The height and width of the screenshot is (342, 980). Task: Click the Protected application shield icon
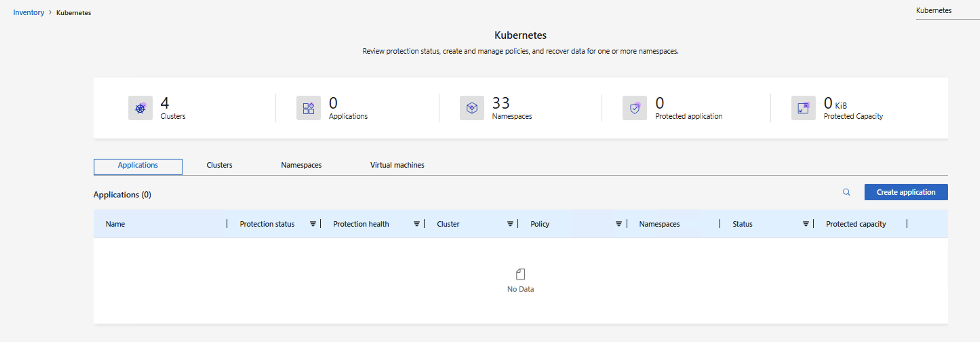(x=634, y=108)
